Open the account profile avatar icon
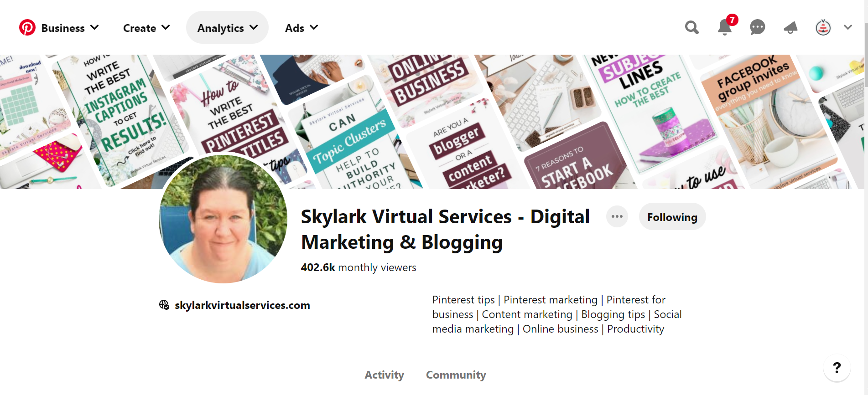Image resolution: width=868 pixels, height=395 pixels. [x=823, y=28]
